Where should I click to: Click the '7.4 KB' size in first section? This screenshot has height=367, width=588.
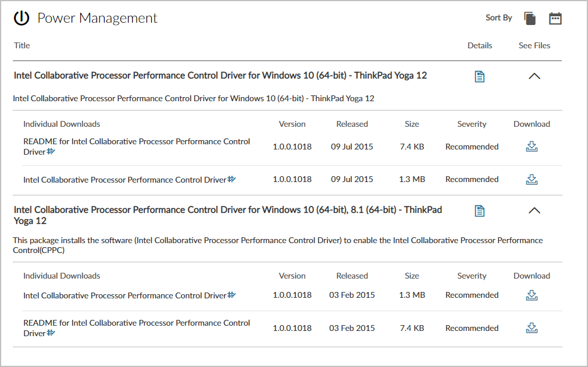pos(412,147)
